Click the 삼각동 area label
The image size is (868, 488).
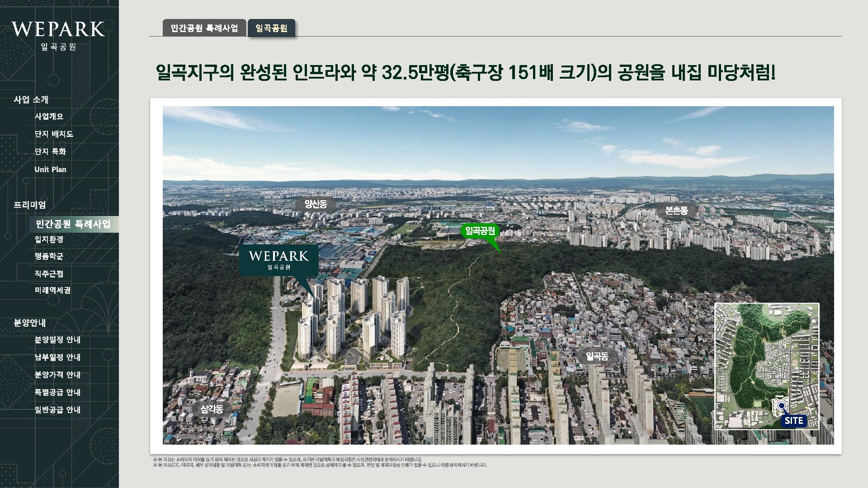click(x=212, y=409)
